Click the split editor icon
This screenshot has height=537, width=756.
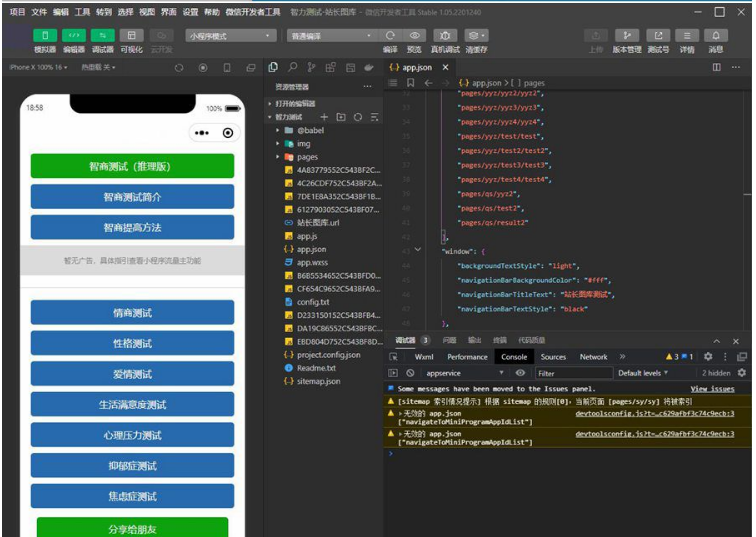[717, 67]
